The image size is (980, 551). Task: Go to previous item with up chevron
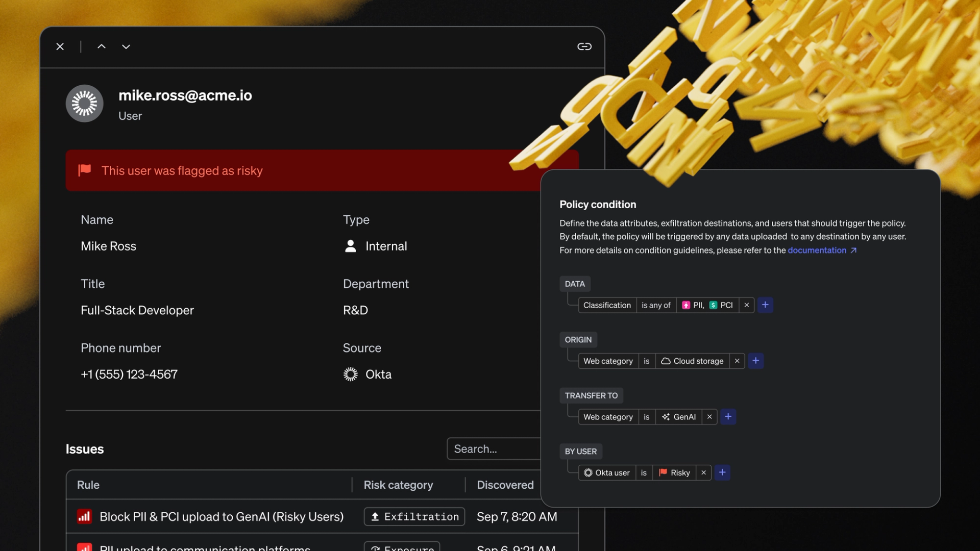102,46
